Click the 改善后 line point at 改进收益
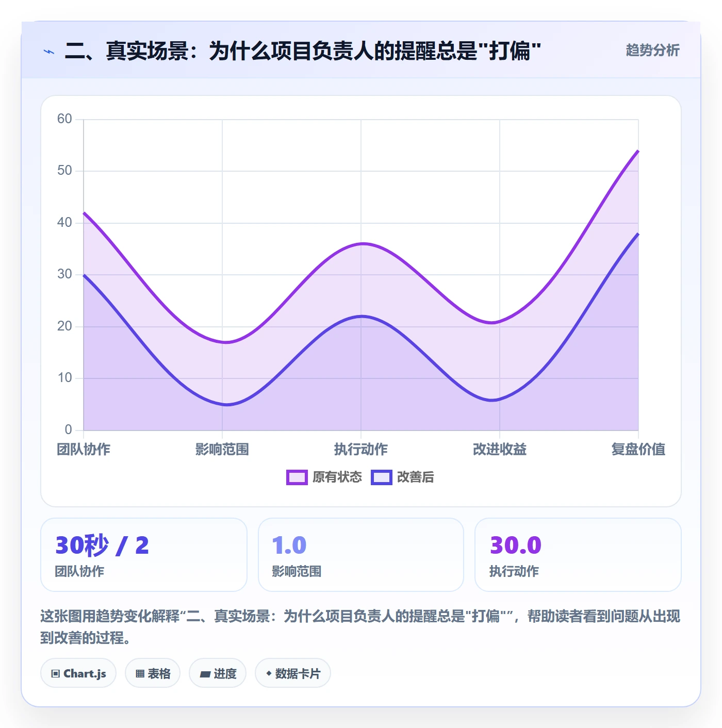Image resolution: width=722 pixels, height=728 pixels. (500, 399)
